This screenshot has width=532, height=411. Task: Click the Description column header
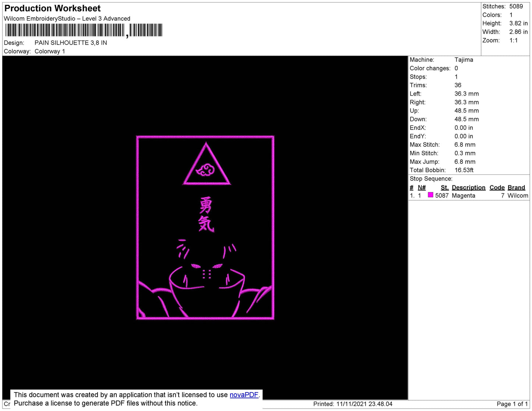(x=469, y=187)
